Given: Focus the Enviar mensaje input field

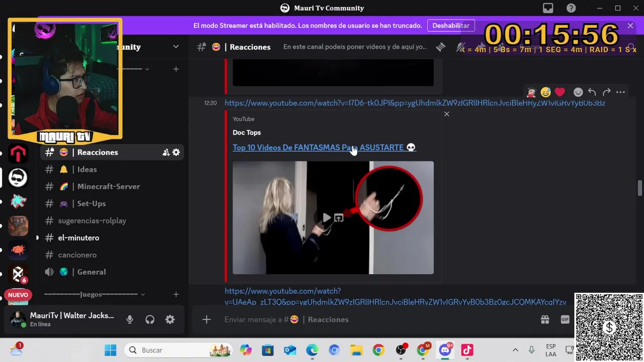Looking at the screenshot, I should pyautogui.click(x=372, y=319).
